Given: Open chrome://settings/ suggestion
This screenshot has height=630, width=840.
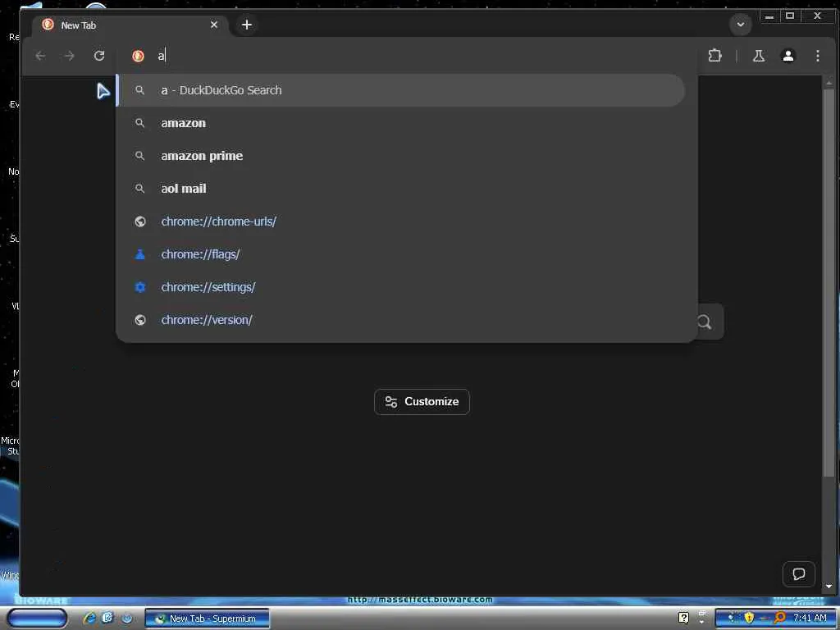Looking at the screenshot, I should [400, 287].
